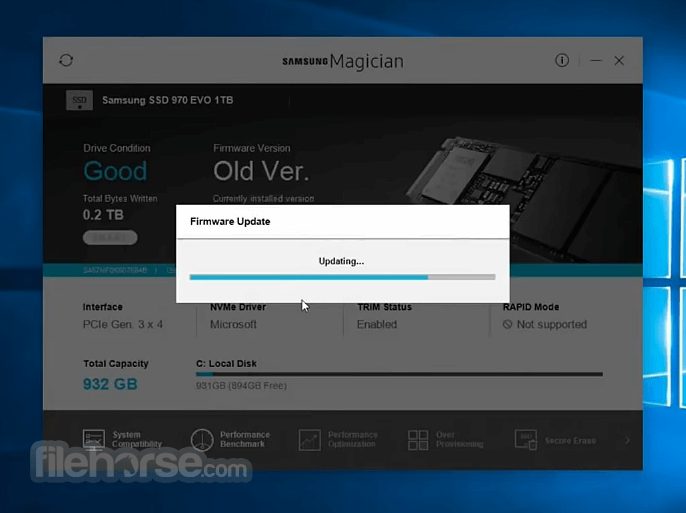The image size is (686, 513).
Task: Click the Samsung SSD 970 EVO 1TB label
Action: point(168,100)
